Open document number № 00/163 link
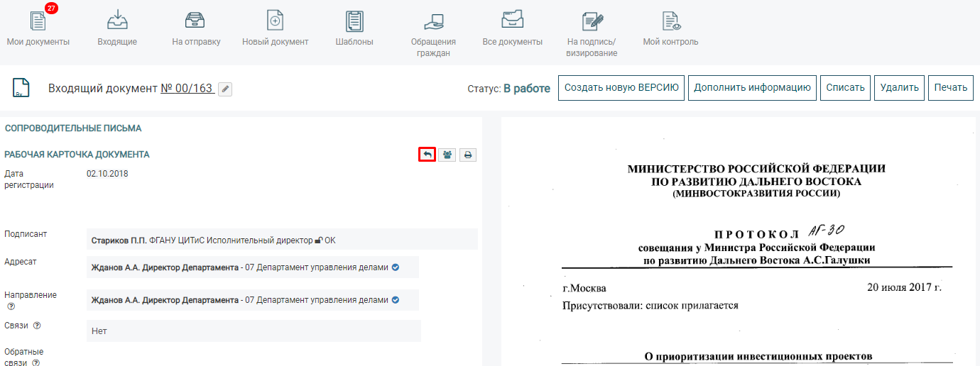Viewport: 980px width, 366px height. tap(187, 89)
